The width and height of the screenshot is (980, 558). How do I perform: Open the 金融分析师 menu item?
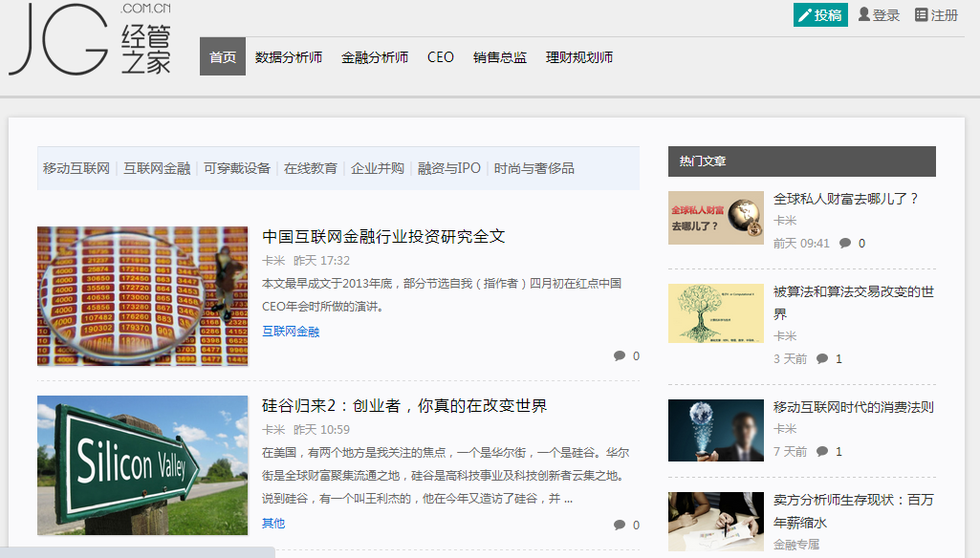[375, 57]
